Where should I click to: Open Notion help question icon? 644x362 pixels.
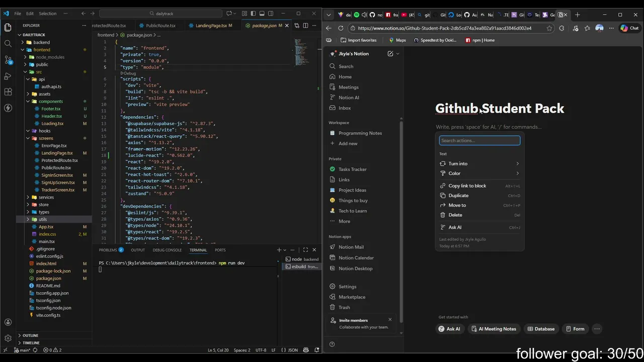332,344
